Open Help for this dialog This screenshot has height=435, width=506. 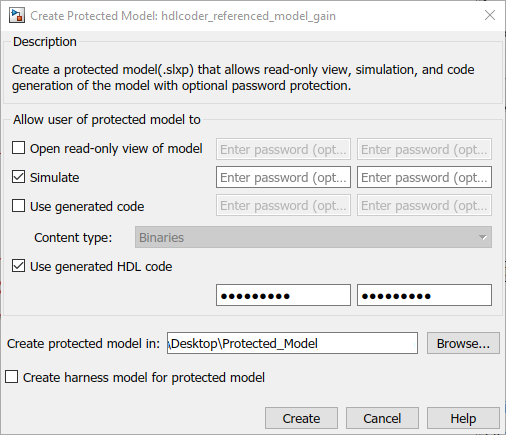(463, 418)
